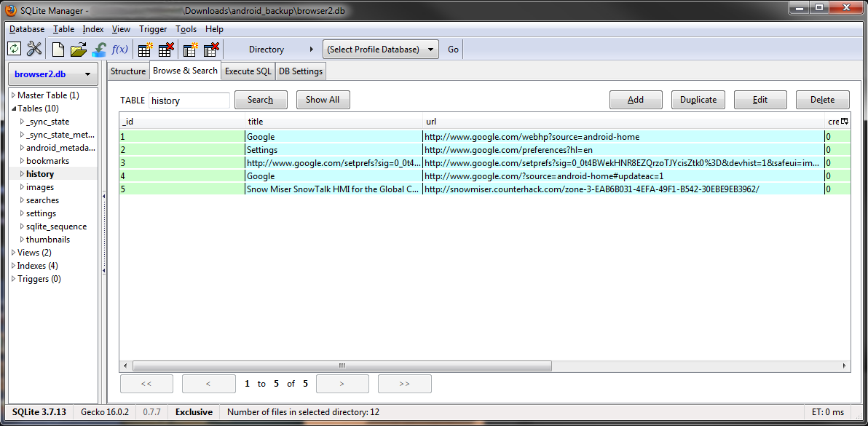
Task: Select the images table
Action: [x=40, y=187]
